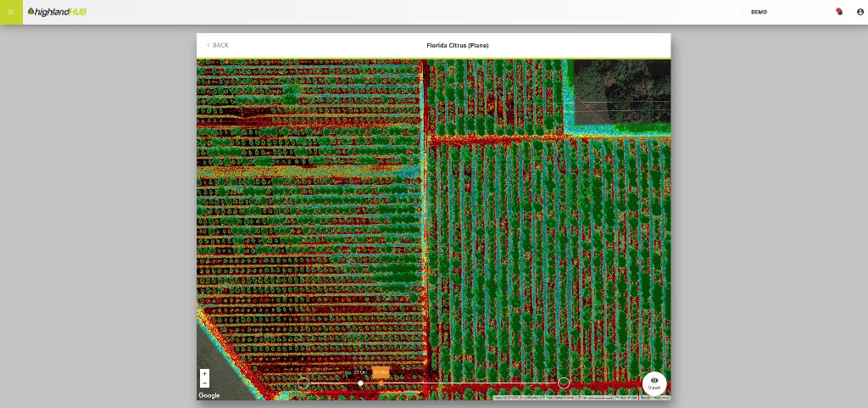
Task: Click the highlandHUB logo
Action: [x=57, y=12]
